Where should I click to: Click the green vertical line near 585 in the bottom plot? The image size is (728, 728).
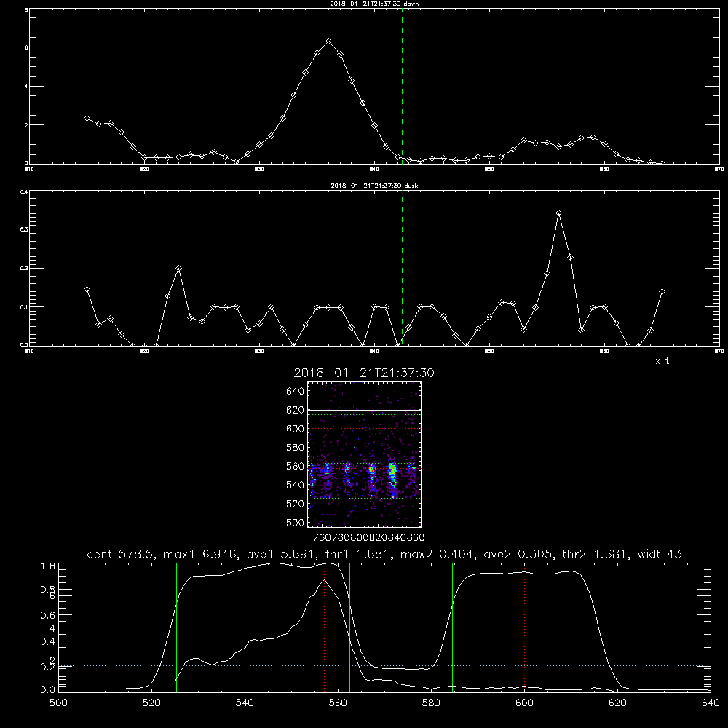click(x=452, y=628)
